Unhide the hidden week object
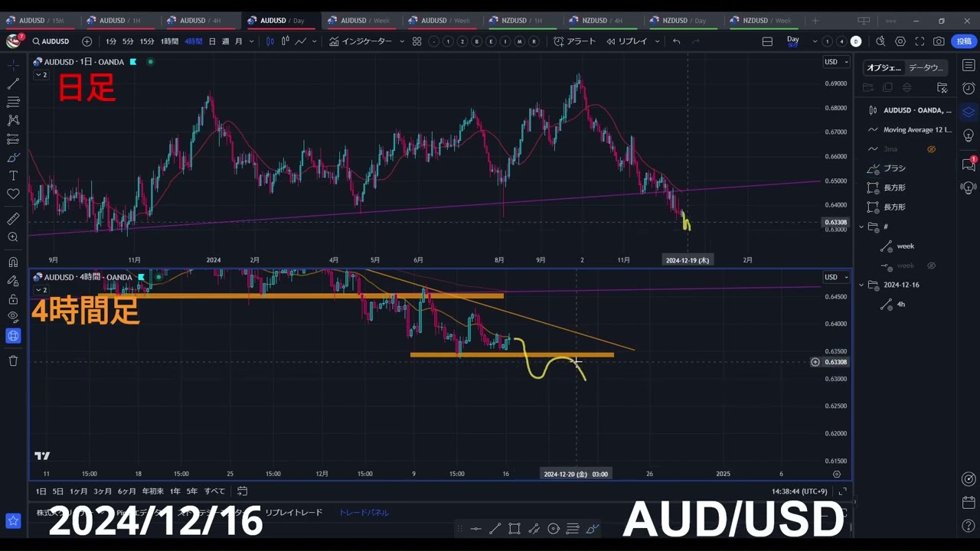 [931, 266]
